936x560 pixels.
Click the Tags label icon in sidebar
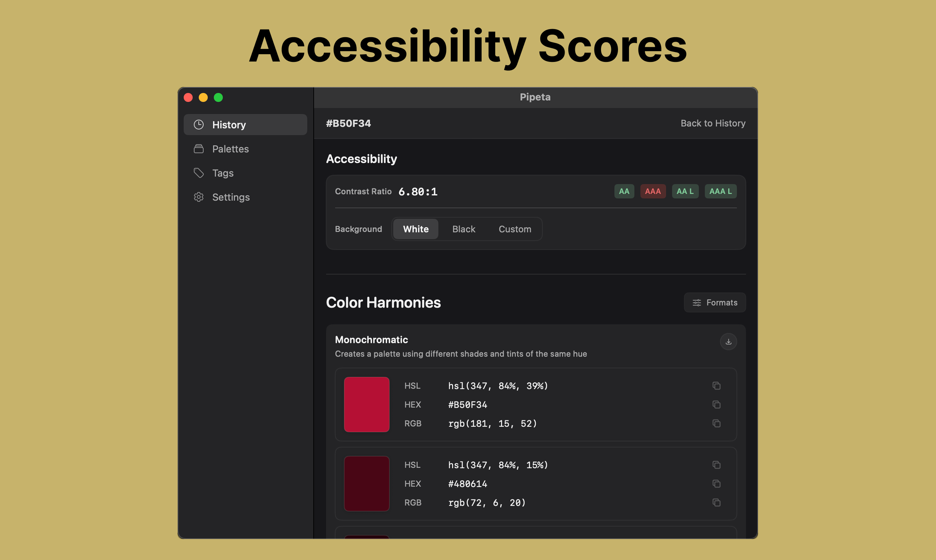pos(199,173)
